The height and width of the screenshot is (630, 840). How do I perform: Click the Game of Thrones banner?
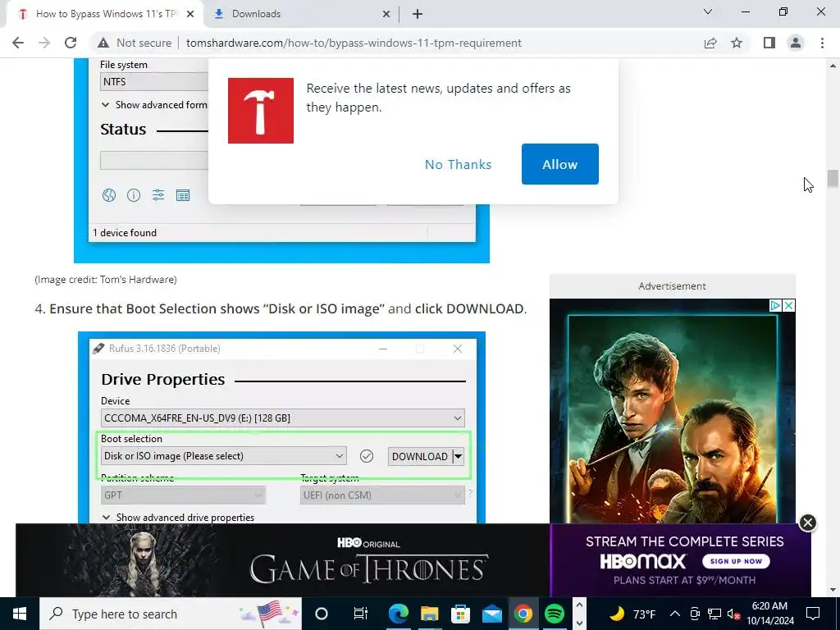283,560
